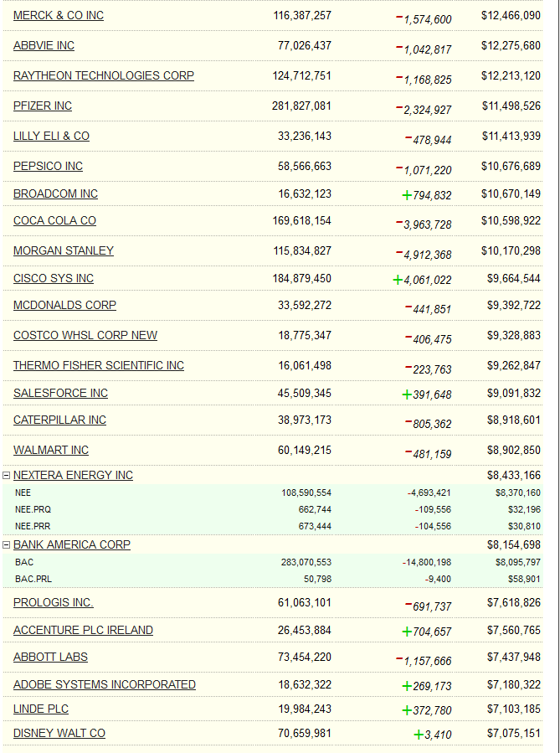
Task: Click Prologis value $7,618,826
Action: tap(514, 603)
